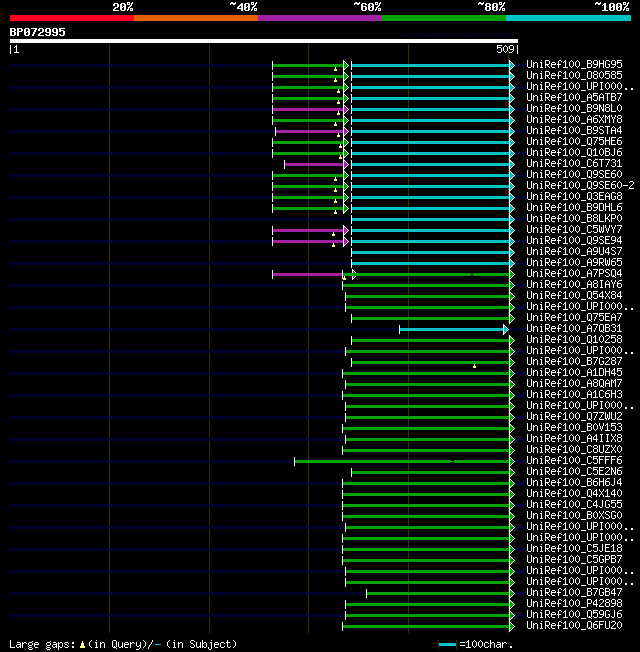Select the UniRef100_Q3EAG8 label

[x=574, y=196]
